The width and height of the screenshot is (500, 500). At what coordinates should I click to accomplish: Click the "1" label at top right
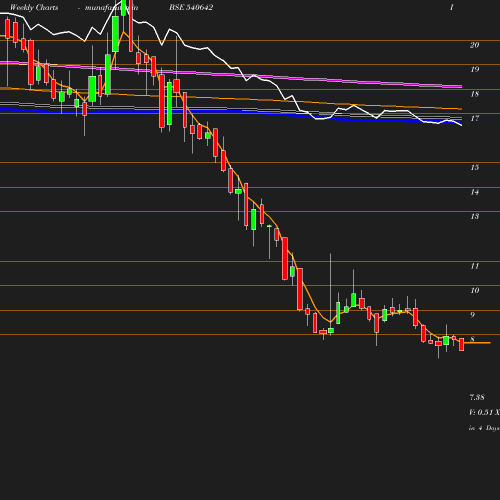coord(452,7)
